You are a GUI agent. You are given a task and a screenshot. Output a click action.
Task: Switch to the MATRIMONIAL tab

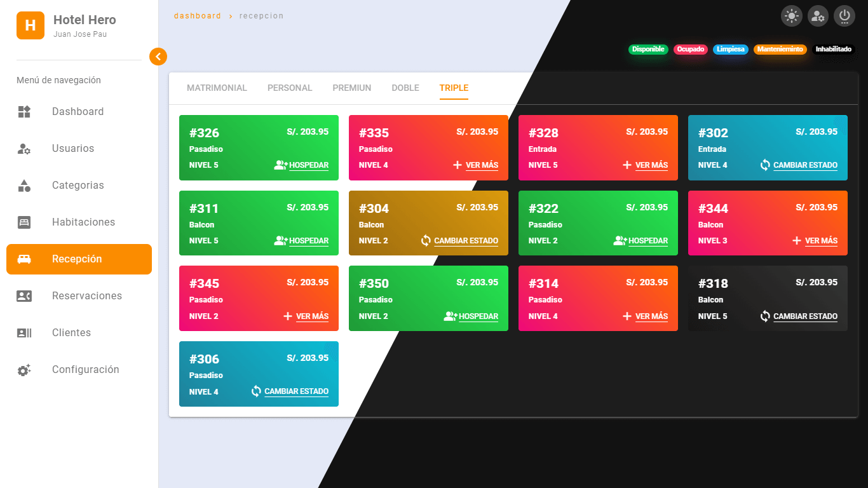point(217,88)
